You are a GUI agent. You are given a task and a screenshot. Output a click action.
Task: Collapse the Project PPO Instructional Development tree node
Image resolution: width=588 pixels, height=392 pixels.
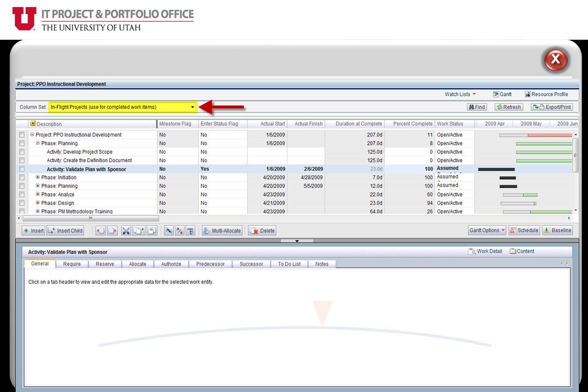[x=32, y=134]
